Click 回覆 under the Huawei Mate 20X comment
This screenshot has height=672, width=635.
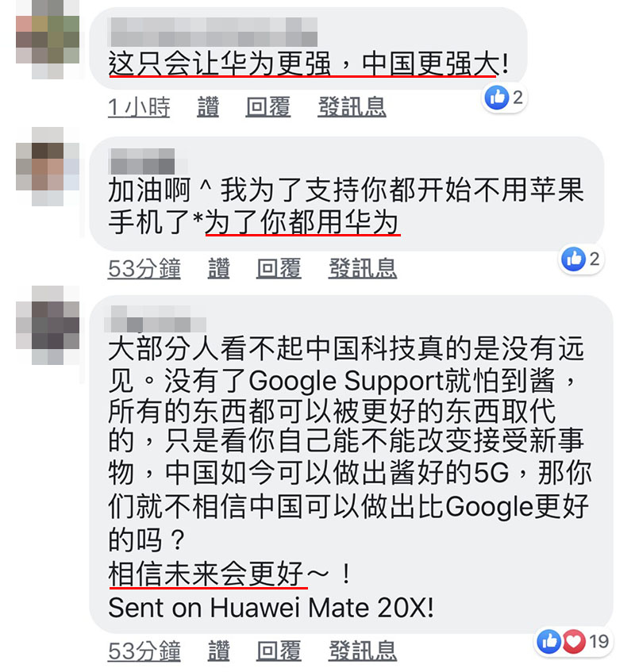point(279,651)
